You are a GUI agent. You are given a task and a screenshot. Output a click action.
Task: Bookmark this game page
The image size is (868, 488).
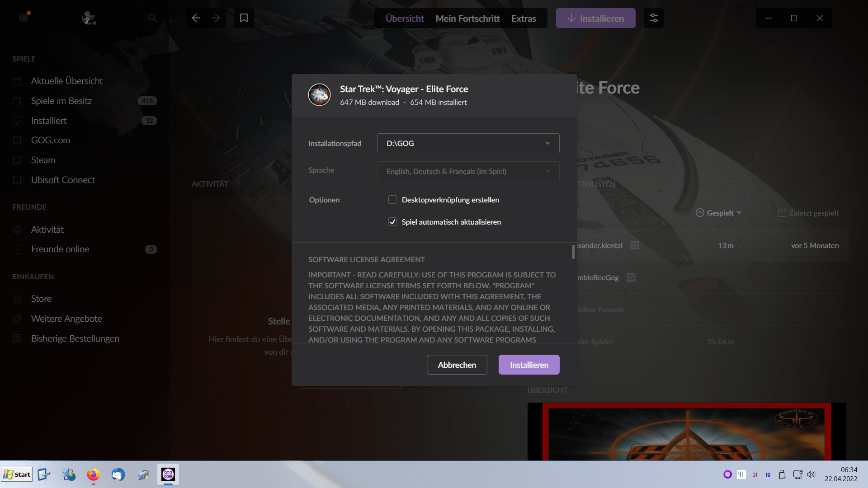click(244, 18)
